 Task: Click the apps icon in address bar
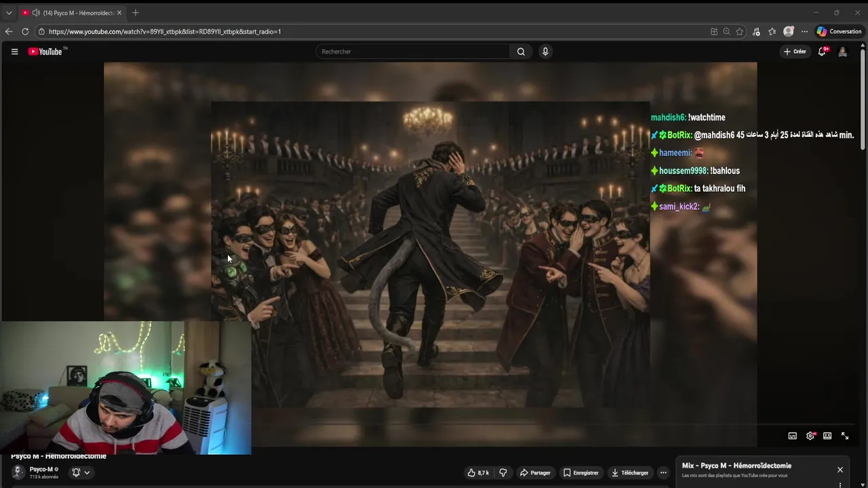[714, 31]
